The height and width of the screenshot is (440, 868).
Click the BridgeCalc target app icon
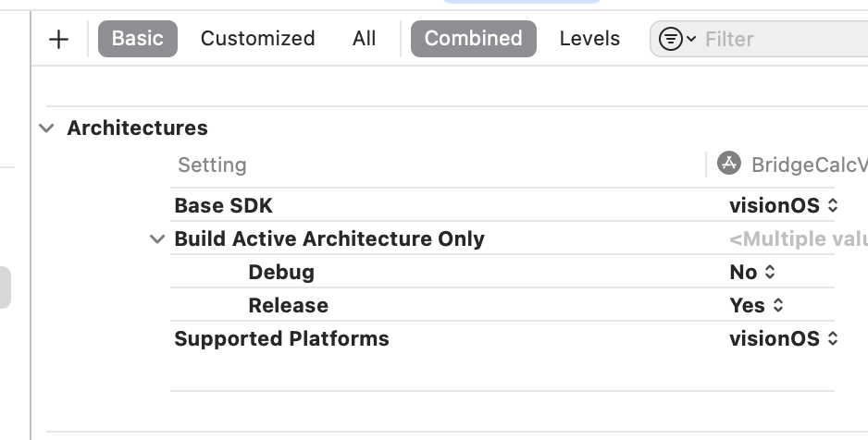pyautogui.click(x=729, y=164)
